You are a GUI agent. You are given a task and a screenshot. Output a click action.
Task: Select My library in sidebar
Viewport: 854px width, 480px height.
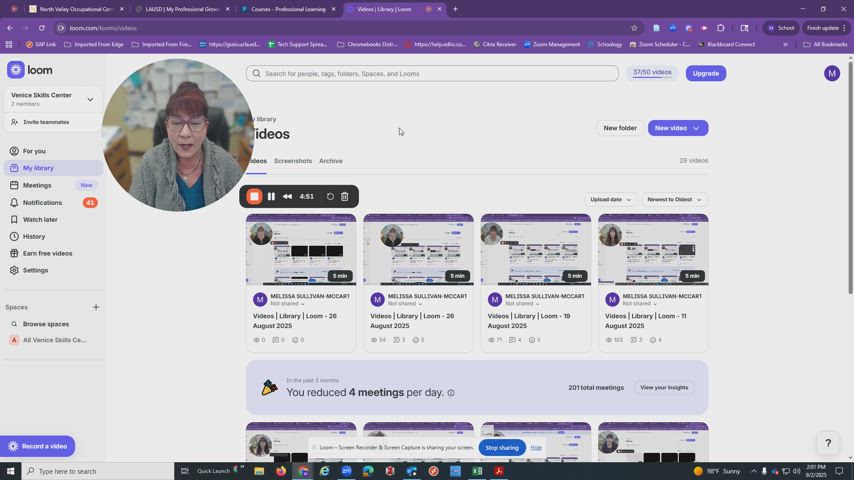tap(53, 168)
